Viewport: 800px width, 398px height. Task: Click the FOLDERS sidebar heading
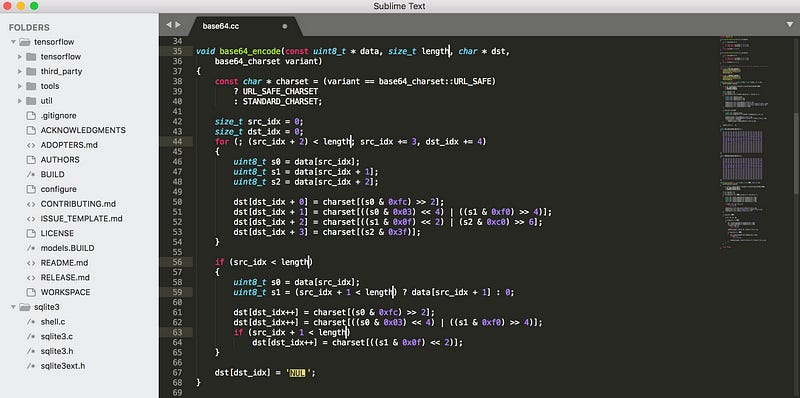pos(29,28)
